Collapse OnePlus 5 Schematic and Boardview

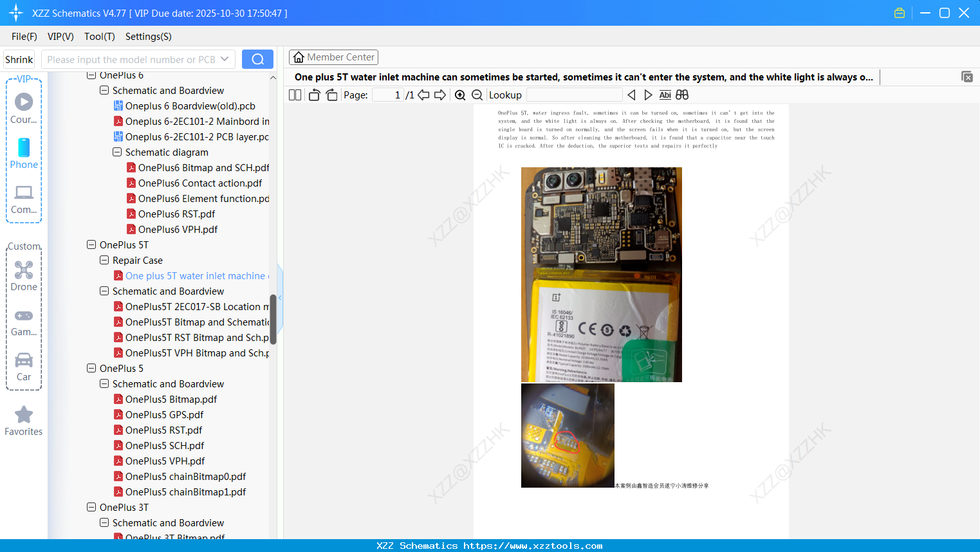click(104, 384)
